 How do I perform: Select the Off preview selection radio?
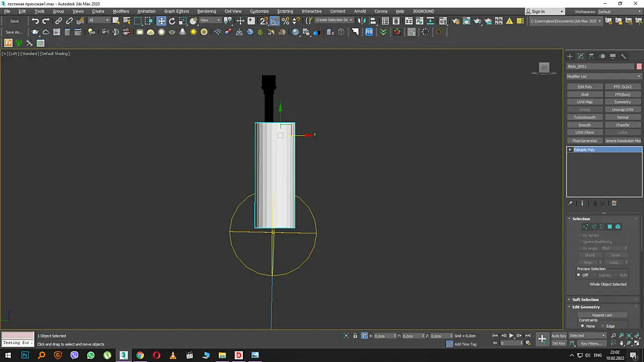579,275
